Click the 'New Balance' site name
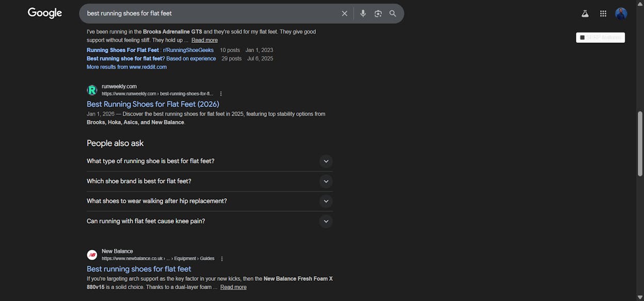The width and height of the screenshot is (644, 301). (x=117, y=251)
